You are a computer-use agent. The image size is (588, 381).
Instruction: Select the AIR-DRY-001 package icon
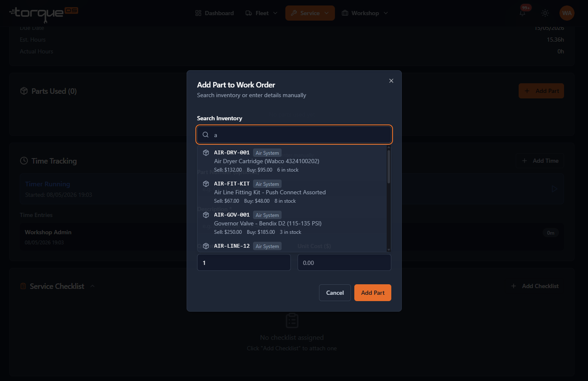pyautogui.click(x=206, y=153)
